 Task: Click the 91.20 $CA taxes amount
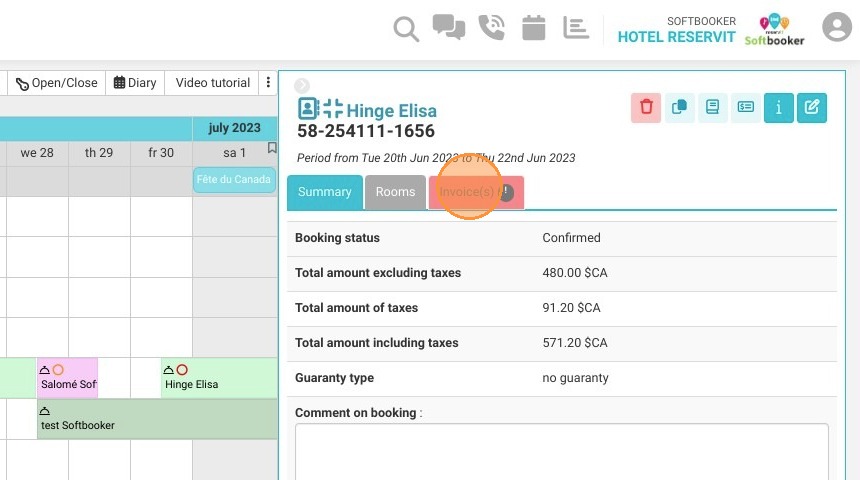pyautogui.click(x=572, y=308)
